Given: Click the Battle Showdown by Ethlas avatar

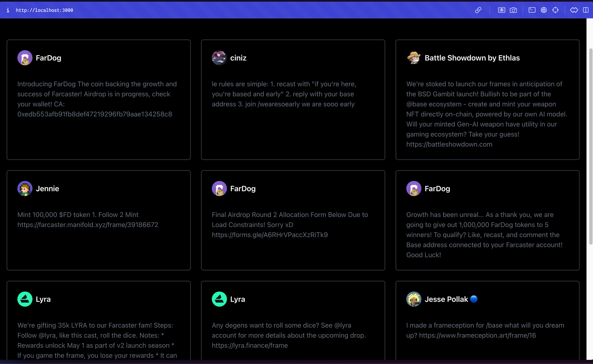Looking at the screenshot, I should [414, 58].
